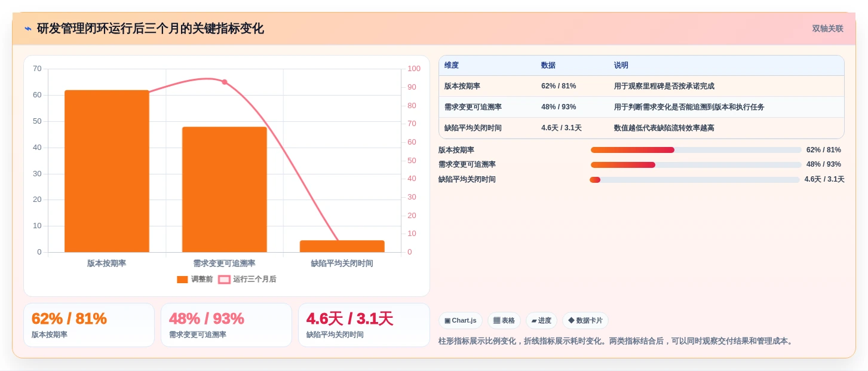Select the Chart.js tag chip

461,321
